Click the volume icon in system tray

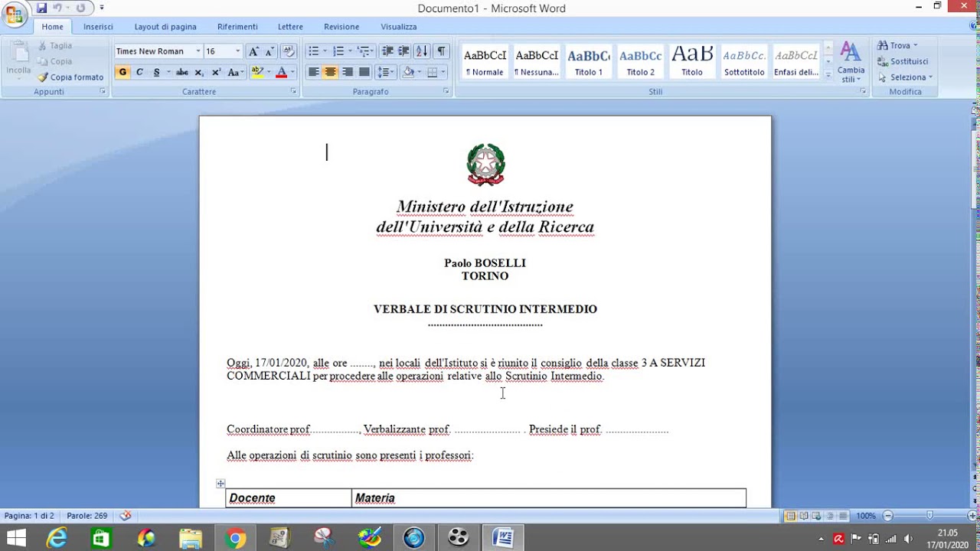[908, 539]
